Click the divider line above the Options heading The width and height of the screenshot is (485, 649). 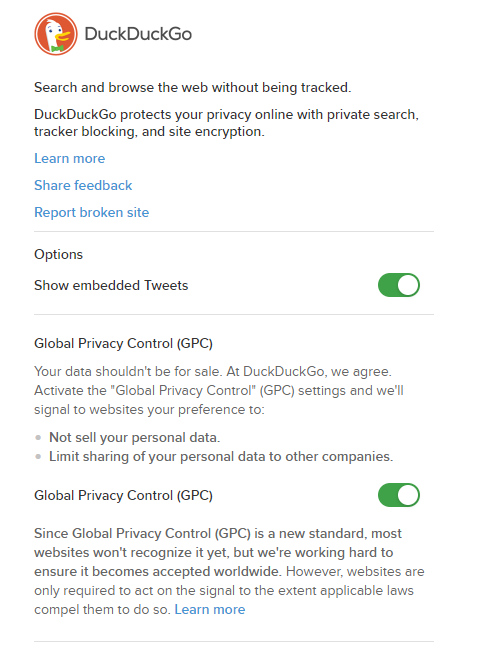coord(234,232)
